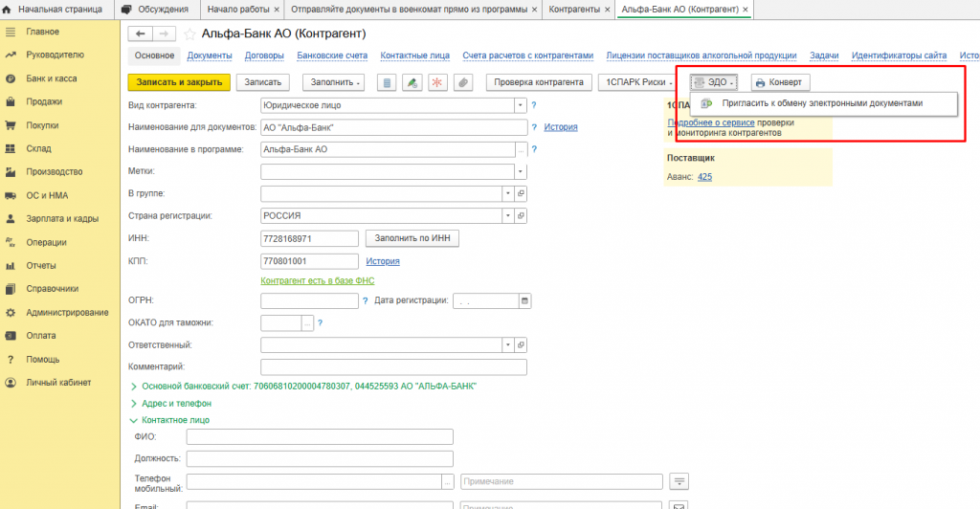Image resolution: width=980 pixels, height=509 pixels.
Task: Open selection button for Наименование в программе
Action: (x=521, y=150)
